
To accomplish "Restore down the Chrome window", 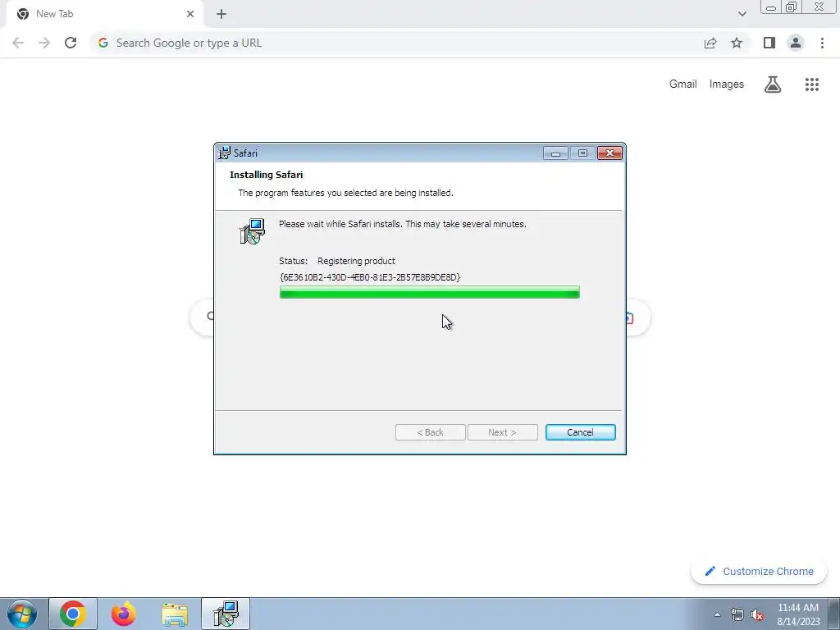I will click(792, 7).
